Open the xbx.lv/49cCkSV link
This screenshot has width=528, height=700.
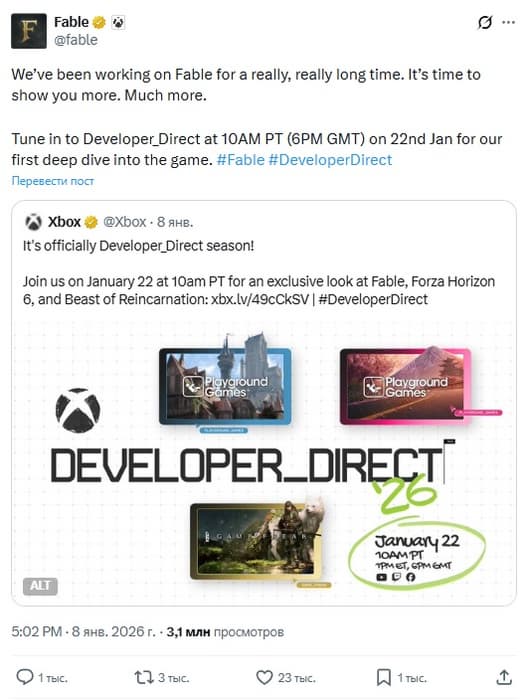coord(260,299)
